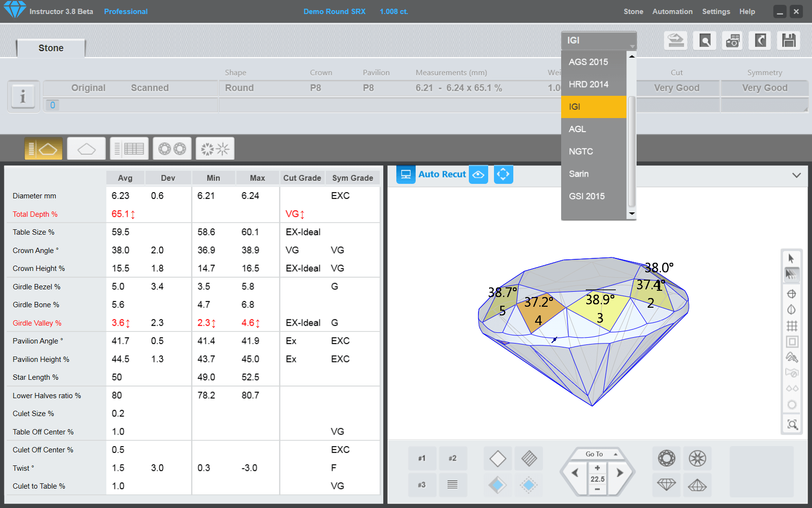The width and height of the screenshot is (812, 508).
Task: Choose AGS 2015 from the grading list
Action: 594,62
